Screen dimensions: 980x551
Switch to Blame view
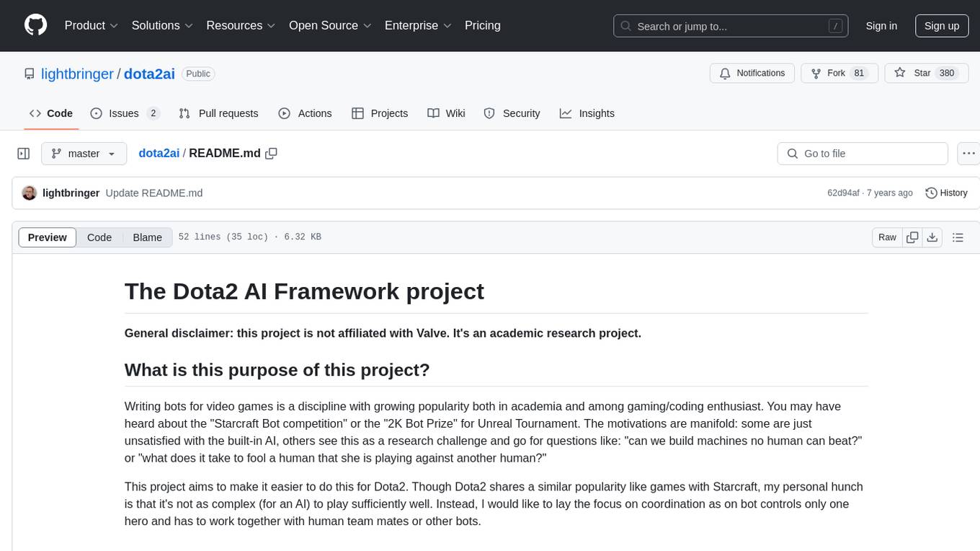click(147, 237)
